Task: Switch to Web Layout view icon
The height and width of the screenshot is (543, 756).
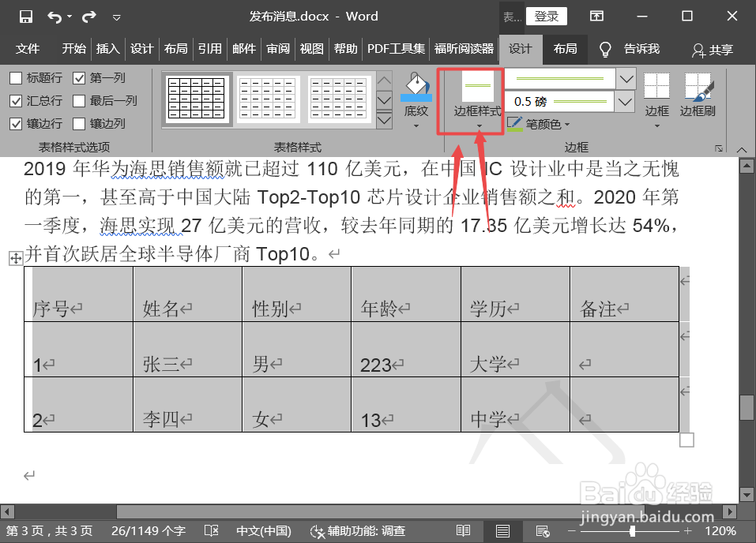Action: pos(543,531)
